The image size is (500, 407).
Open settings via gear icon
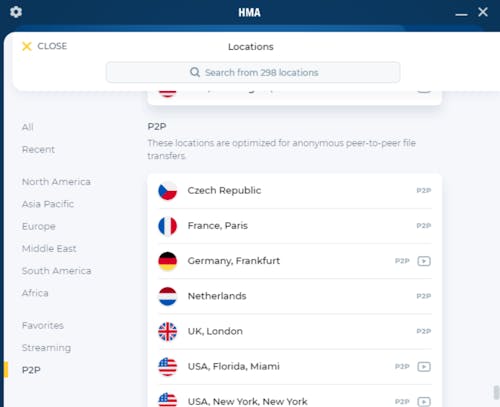(x=16, y=12)
